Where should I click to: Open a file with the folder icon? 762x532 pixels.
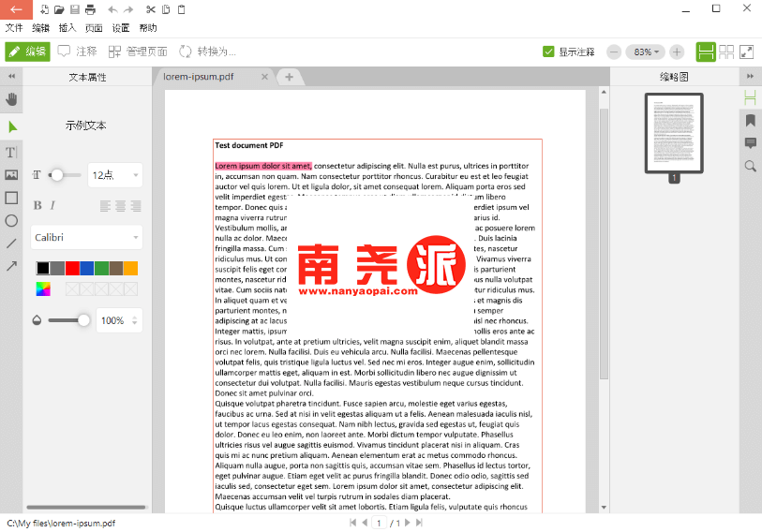(59, 9)
